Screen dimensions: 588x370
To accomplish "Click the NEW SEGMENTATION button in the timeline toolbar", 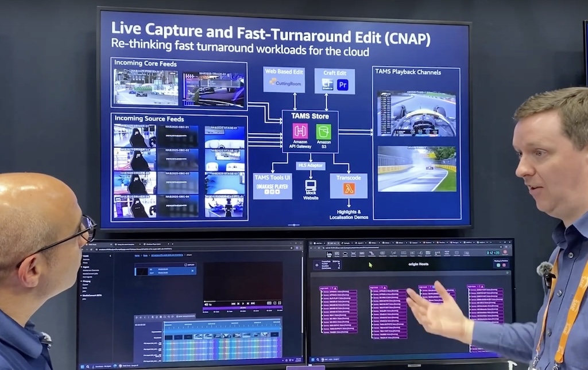I will pyautogui.click(x=185, y=316).
